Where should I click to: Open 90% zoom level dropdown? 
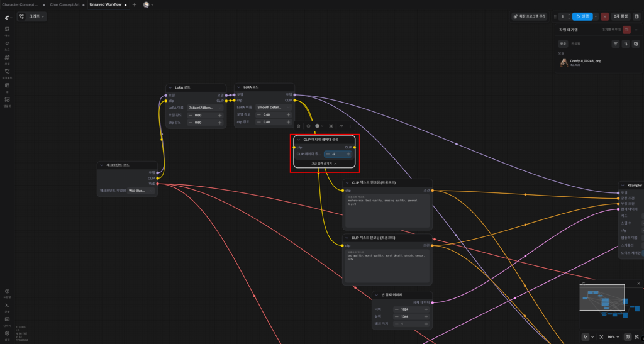click(x=613, y=337)
